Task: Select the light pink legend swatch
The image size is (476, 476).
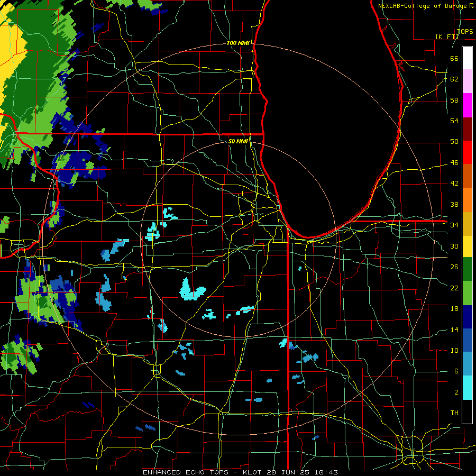Action: (x=467, y=81)
